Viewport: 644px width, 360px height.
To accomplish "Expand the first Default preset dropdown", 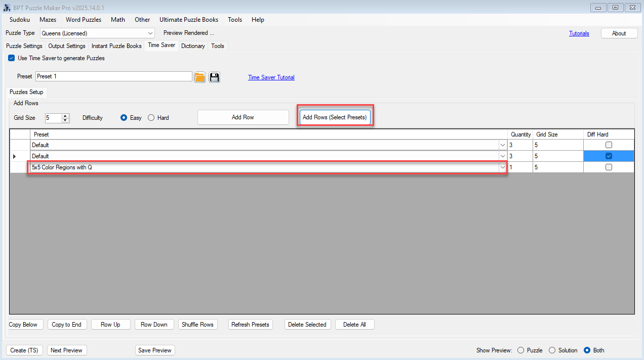I will click(502, 145).
